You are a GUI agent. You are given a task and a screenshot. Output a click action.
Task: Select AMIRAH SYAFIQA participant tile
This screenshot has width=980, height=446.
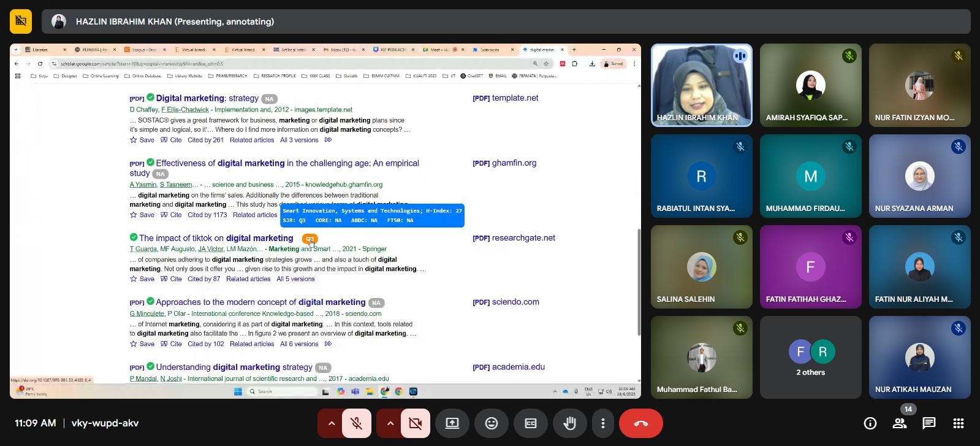(811, 85)
